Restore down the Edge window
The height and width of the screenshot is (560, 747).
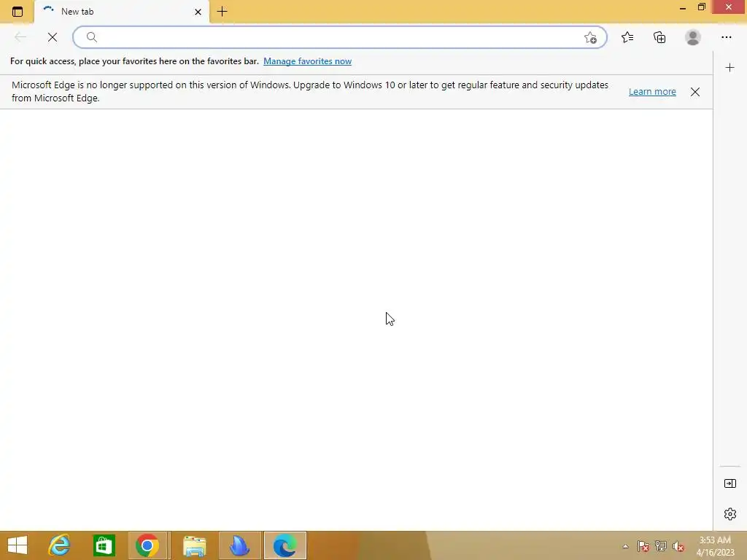click(701, 7)
